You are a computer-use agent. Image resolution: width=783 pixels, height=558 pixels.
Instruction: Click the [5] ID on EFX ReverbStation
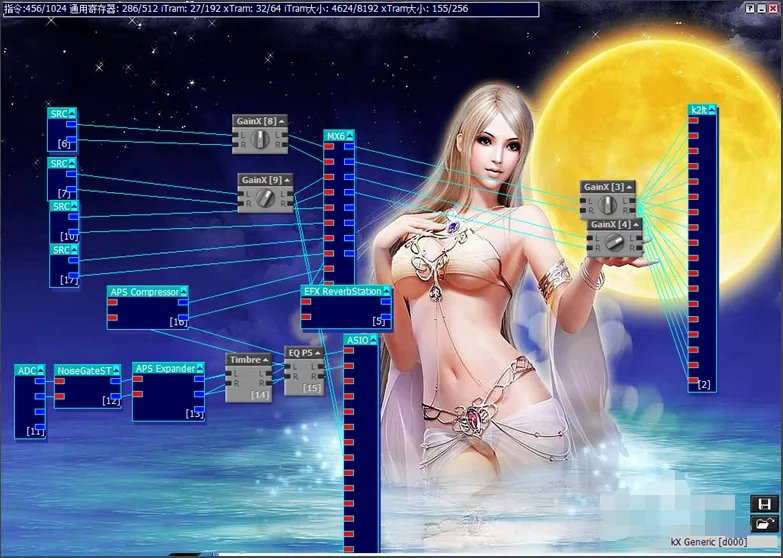click(379, 321)
